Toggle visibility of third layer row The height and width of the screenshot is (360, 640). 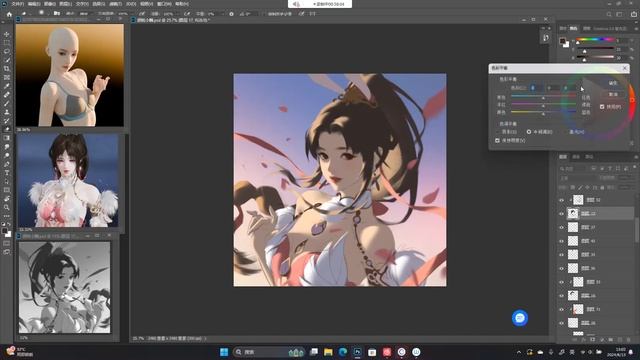pyautogui.click(x=561, y=227)
